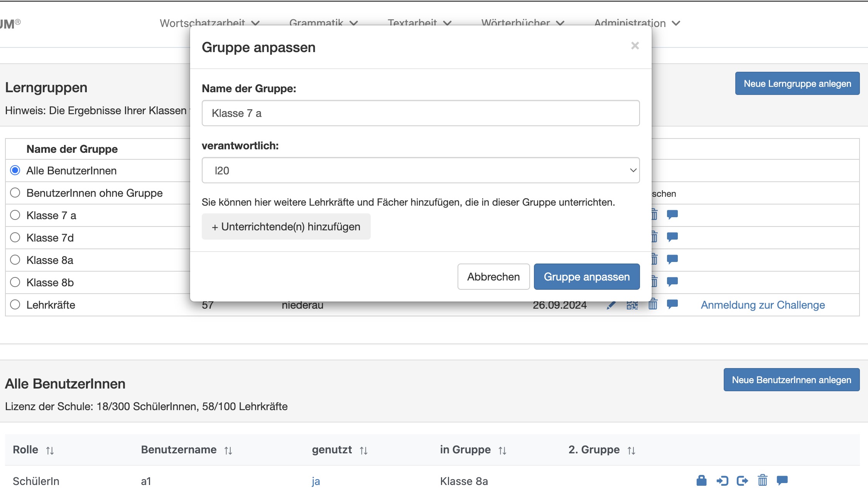Viewport: 868px width, 490px height.
Task: Click the Name der Gruppe input field
Action: (x=420, y=113)
